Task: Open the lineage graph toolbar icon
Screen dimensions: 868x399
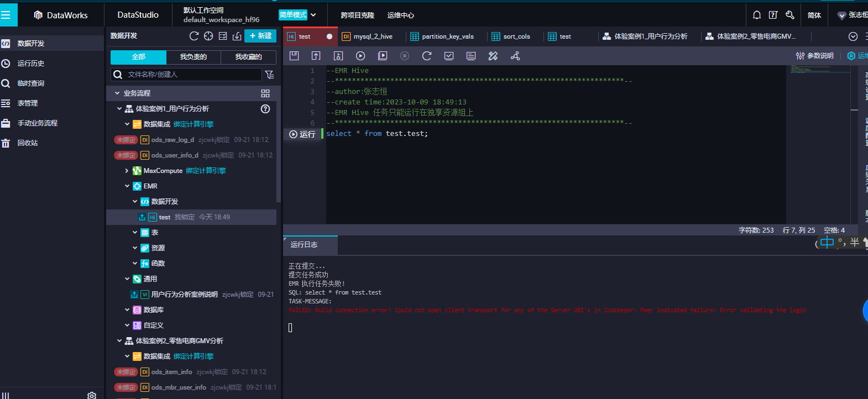Action: tap(515, 56)
